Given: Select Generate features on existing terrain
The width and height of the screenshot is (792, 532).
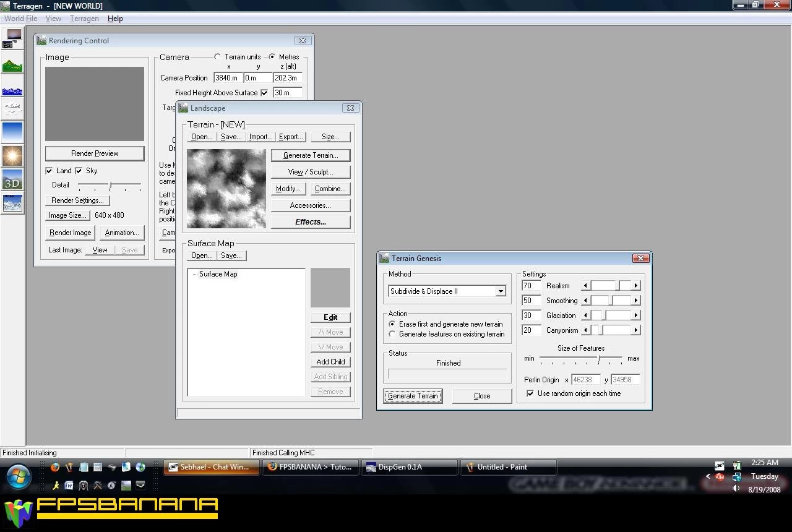Looking at the screenshot, I should tap(392, 334).
